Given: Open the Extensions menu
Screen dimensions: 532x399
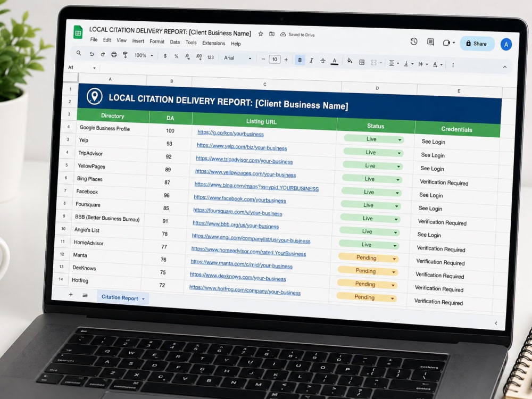Looking at the screenshot, I should (213, 43).
